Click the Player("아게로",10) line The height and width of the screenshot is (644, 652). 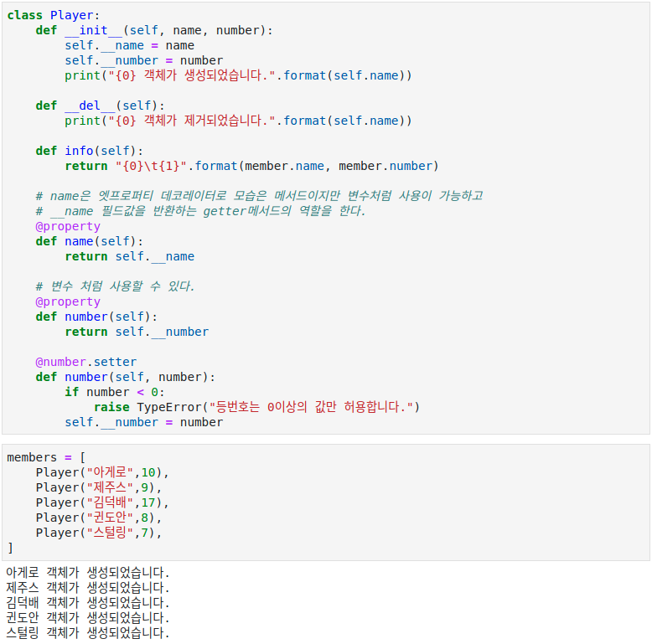[102, 472]
